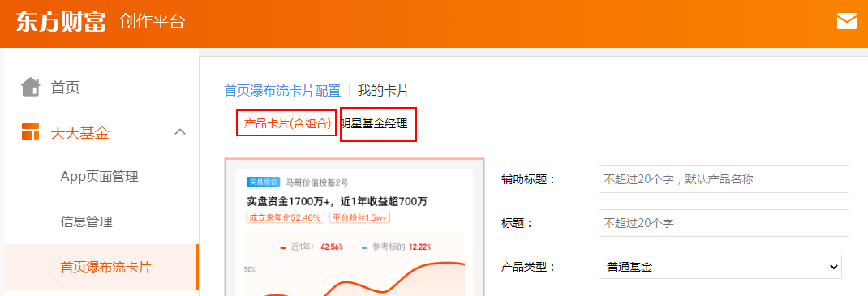Screen dimensions: 868x296
Task: Open the mail envelope icon in header
Action: pyautogui.click(x=846, y=21)
